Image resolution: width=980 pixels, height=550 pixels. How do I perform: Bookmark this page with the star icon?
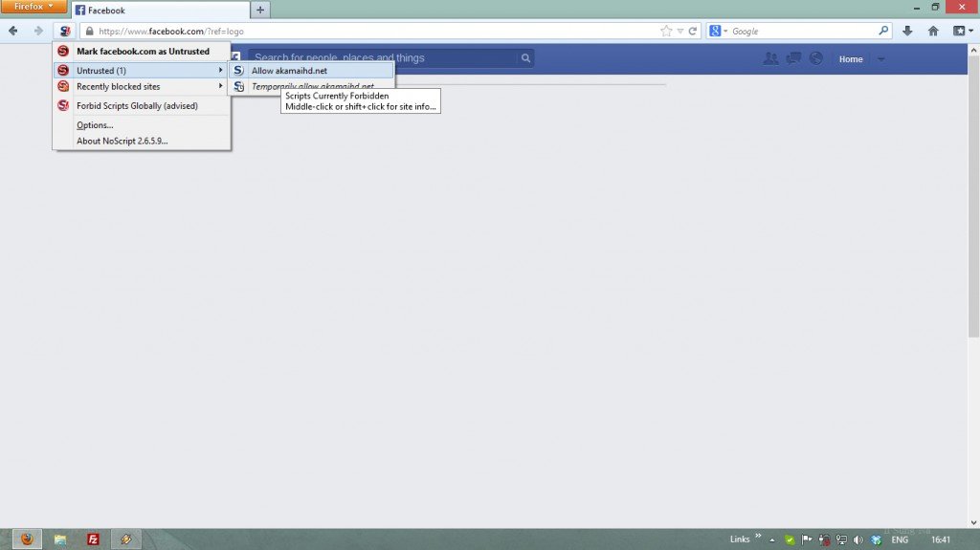click(666, 31)
